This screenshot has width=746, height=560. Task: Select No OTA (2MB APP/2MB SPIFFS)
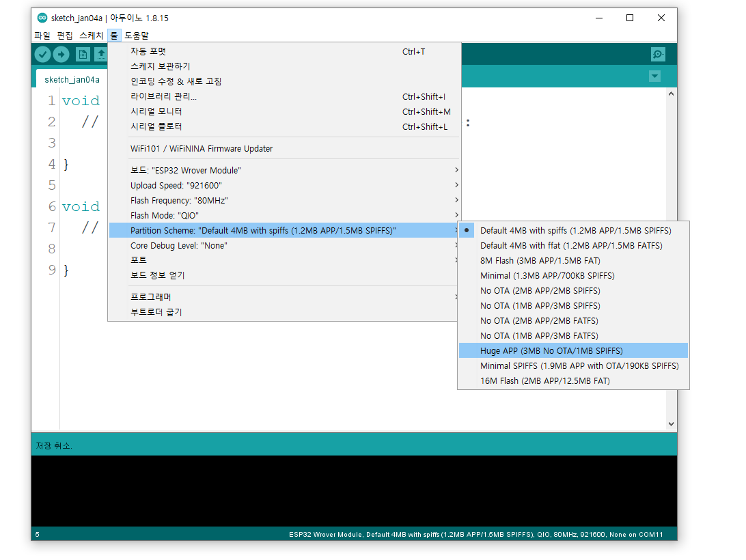point(573,291)
